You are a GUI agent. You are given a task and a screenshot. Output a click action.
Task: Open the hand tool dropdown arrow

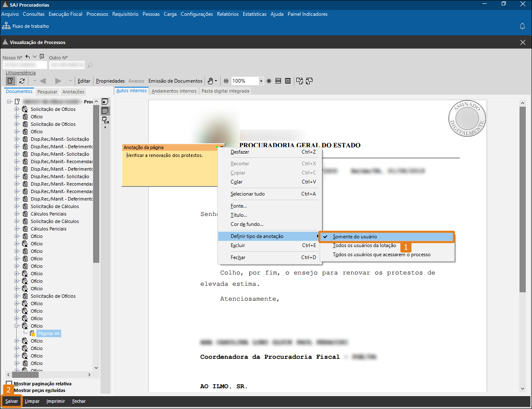216,81
